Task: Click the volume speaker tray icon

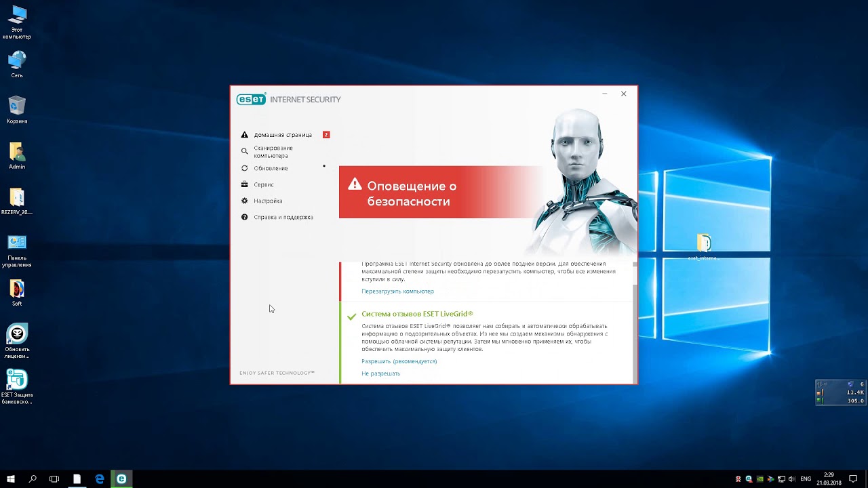Action: tap(792, 479)
